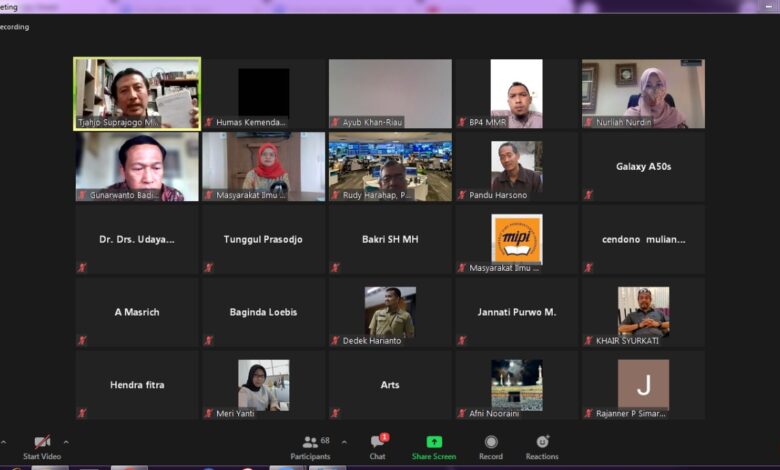Screen dimensions: 780x470
Task: Open the Reactions menu
Action: coord(542,442)
